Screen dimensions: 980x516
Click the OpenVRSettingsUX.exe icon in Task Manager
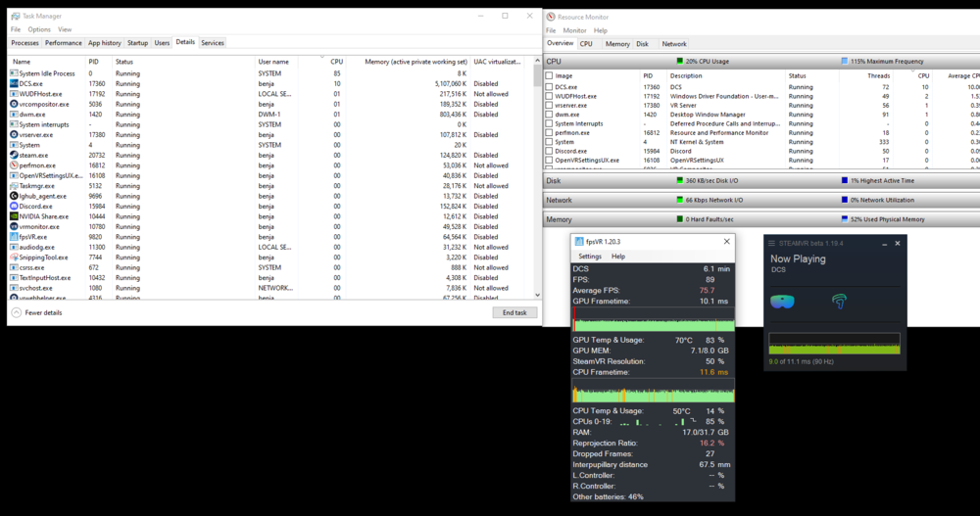(x=14, y=175)
